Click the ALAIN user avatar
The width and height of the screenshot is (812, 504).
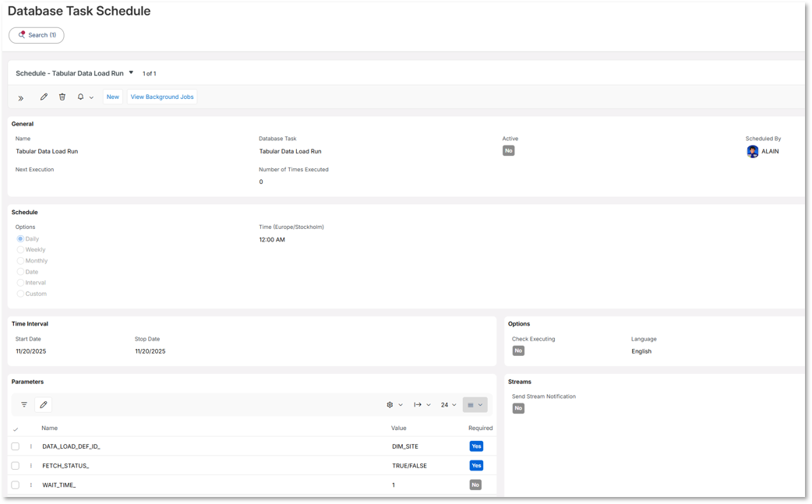pos(753,151)
